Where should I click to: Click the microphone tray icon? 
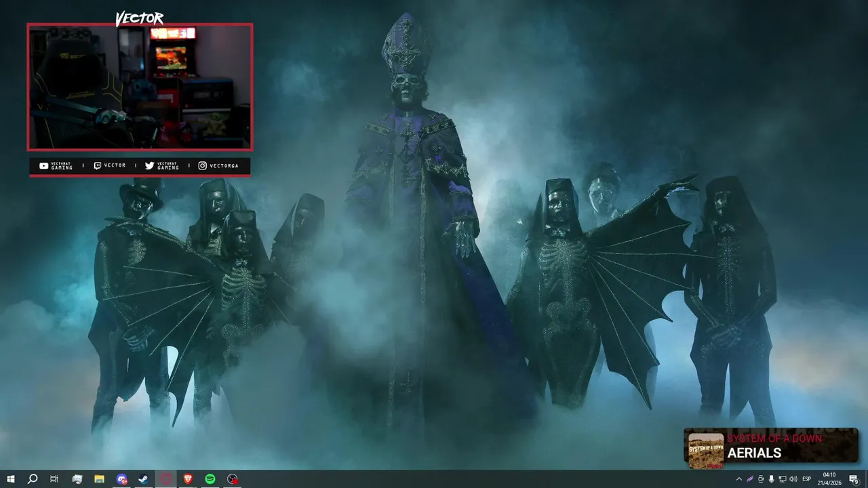772,479
